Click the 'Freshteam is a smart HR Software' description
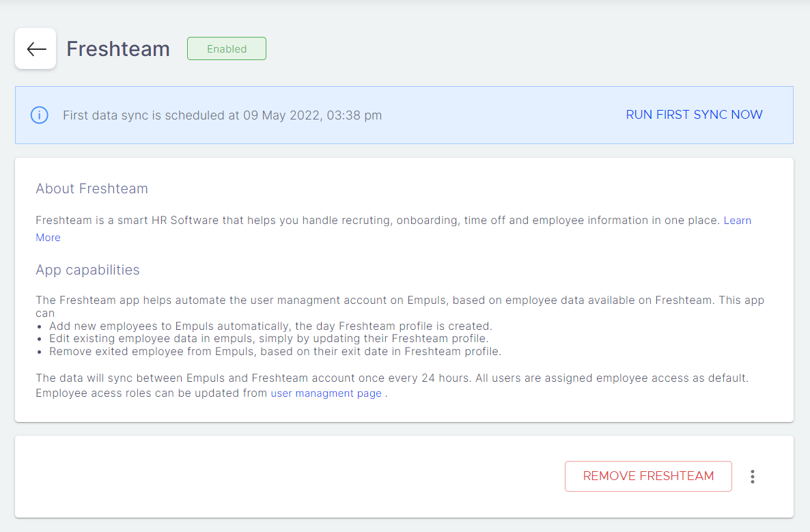Image resolution: width=810 pixels, height=532 pixels. coord(378,221)
